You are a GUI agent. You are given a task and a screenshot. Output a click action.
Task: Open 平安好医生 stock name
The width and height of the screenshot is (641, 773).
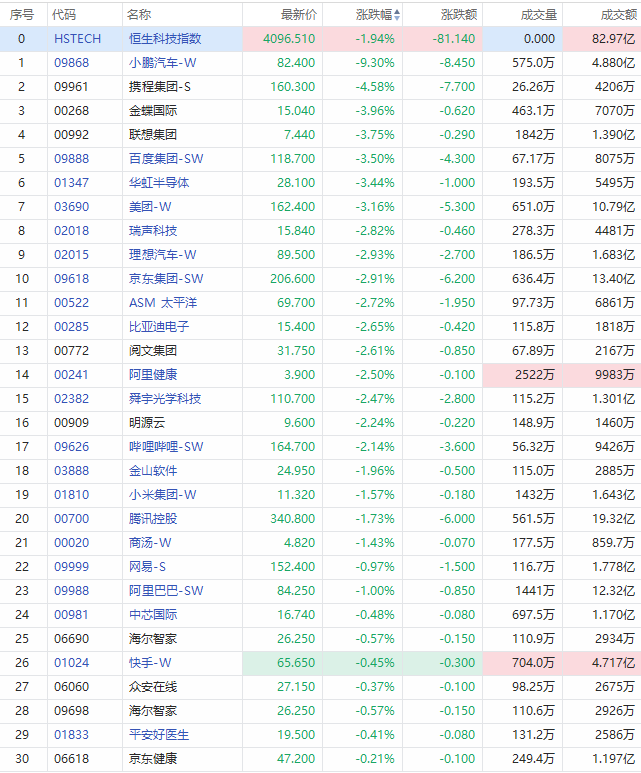pyautogui.click(x=159, y=735)
